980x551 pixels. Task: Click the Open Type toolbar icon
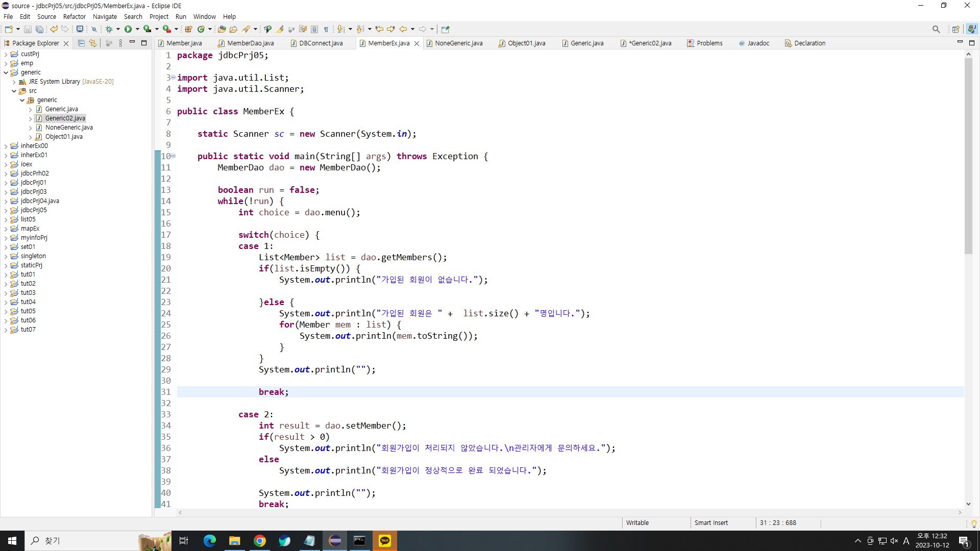tap(222, 29)
